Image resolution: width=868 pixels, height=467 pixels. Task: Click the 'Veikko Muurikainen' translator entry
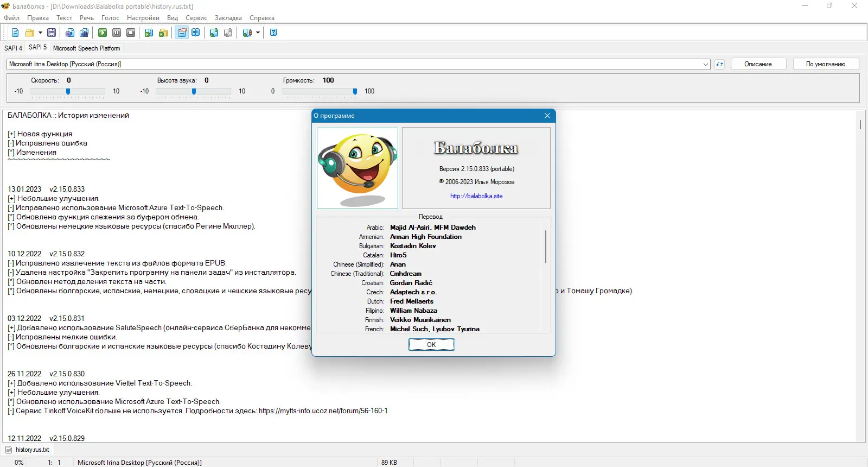[x=420, y=320]
